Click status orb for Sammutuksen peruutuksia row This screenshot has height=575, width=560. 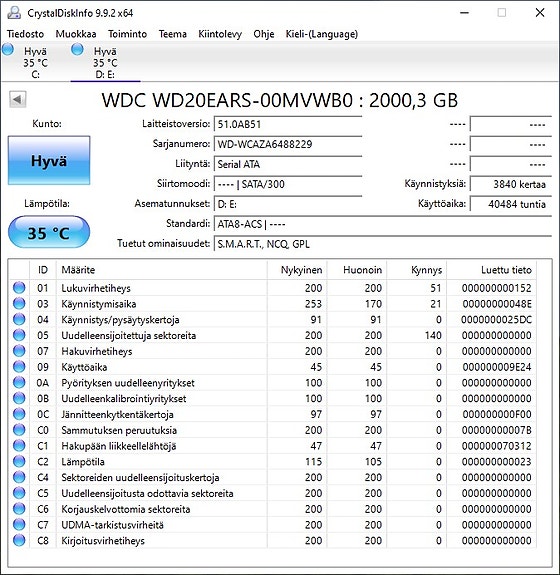click(19, 430)
